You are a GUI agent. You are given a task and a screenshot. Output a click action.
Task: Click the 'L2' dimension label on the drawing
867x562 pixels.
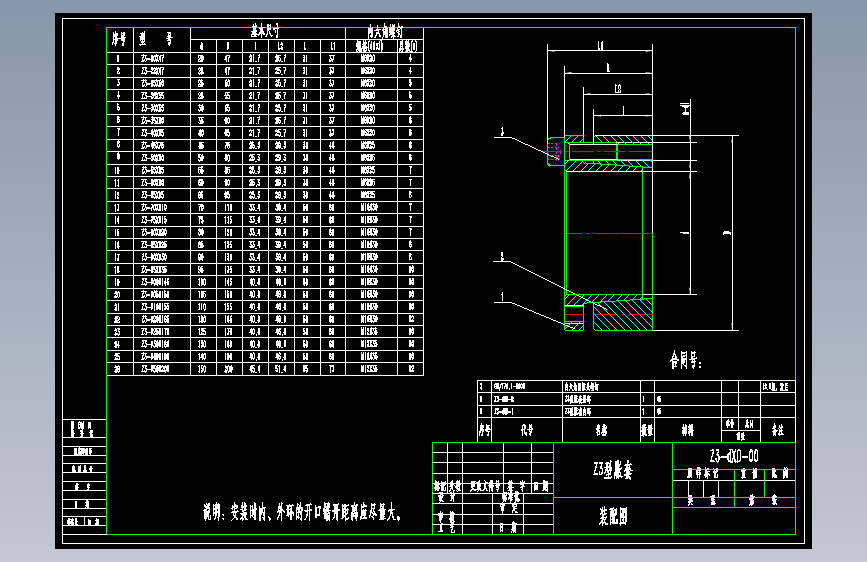(618, 88)
